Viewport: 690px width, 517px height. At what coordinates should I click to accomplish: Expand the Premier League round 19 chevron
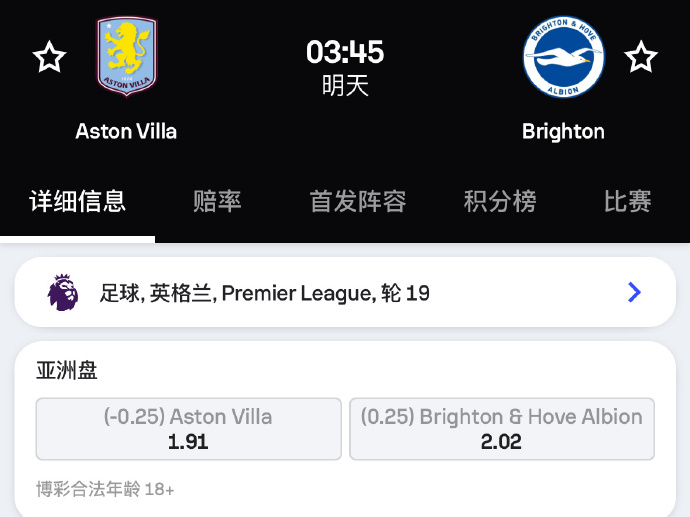click(634, 292)
